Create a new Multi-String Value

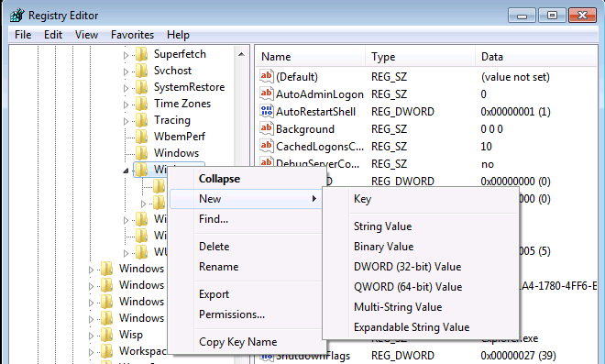tap(421, 307)
